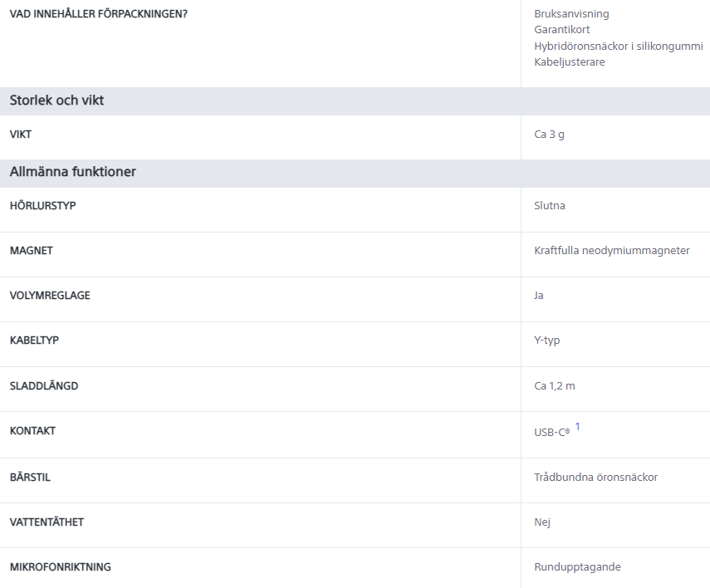Click the "HÖRLURSTYP" row label
710x588 pixels.
[x=42, y=206]
